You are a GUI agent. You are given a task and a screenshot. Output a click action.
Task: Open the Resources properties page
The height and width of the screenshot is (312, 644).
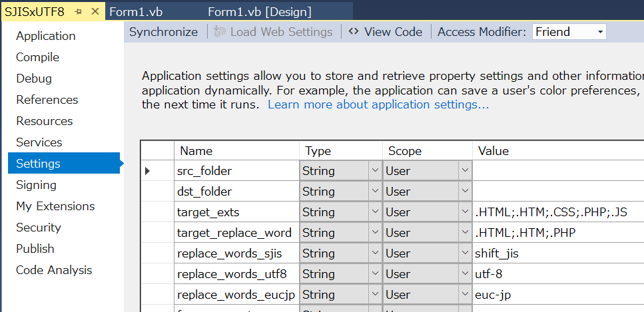pyautogui.click(x=45, y=121)
